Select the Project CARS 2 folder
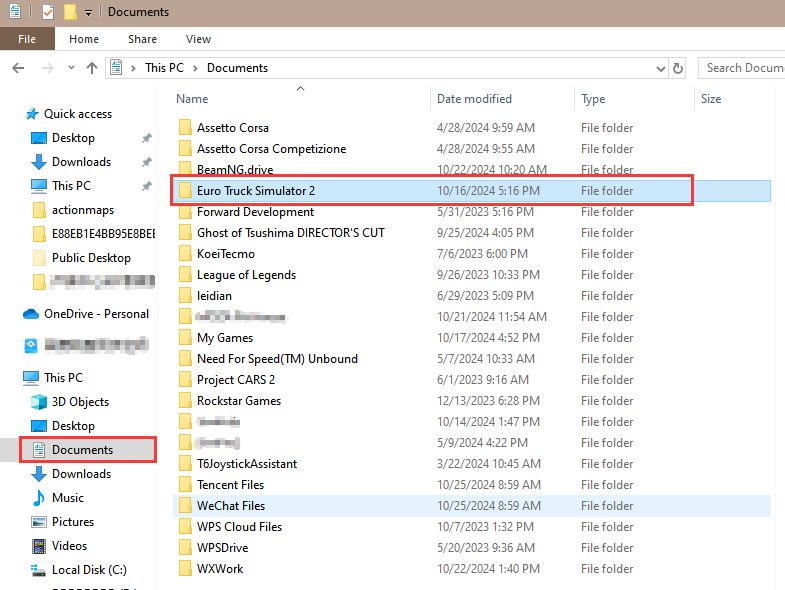The height and width of the screenshot is (590, 785). coord(236,380)
